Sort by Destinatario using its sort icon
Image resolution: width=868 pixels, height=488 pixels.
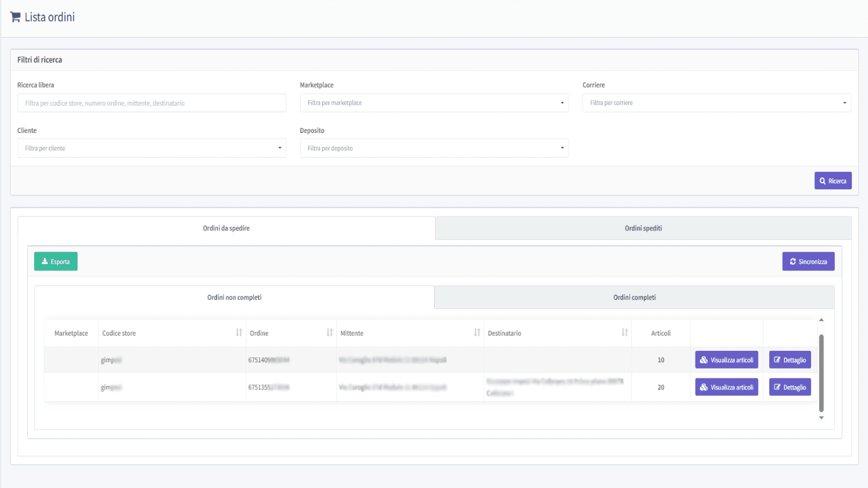coord(624,332)
